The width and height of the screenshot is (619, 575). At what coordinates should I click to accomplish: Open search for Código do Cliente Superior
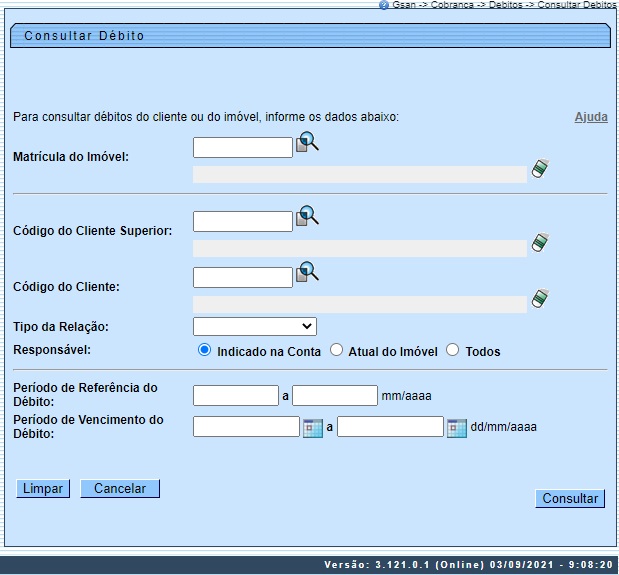pyautogui.click(x=307, y=216)
